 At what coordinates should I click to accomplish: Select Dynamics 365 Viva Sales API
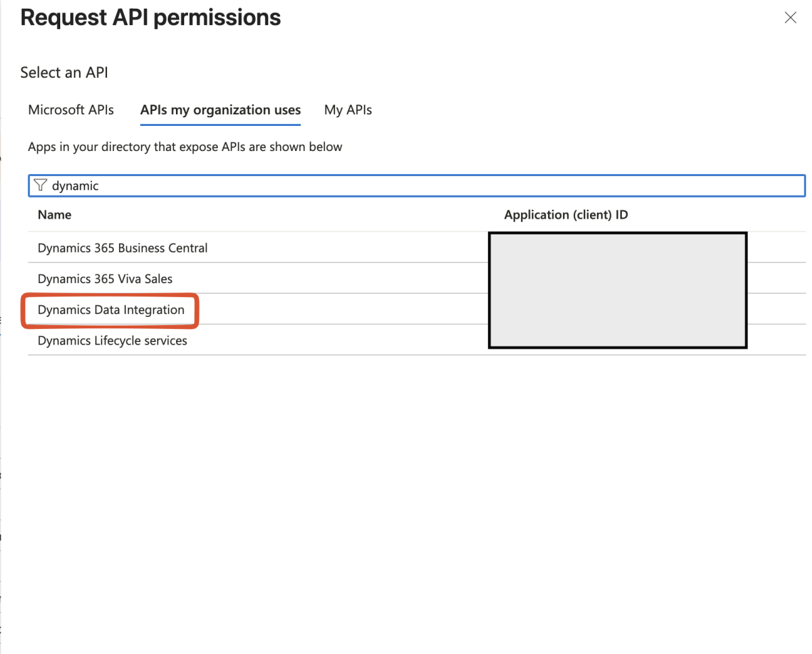coord(105,279)
